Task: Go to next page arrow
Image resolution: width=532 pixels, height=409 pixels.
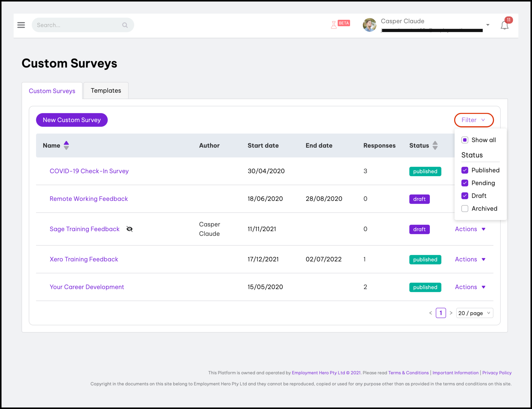Action: [451, 313]
